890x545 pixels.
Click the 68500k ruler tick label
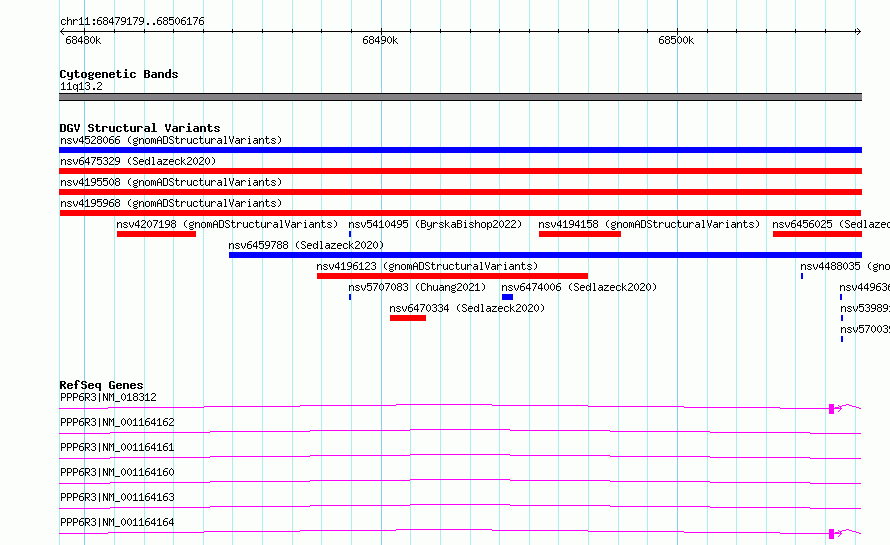click(676, 40)
